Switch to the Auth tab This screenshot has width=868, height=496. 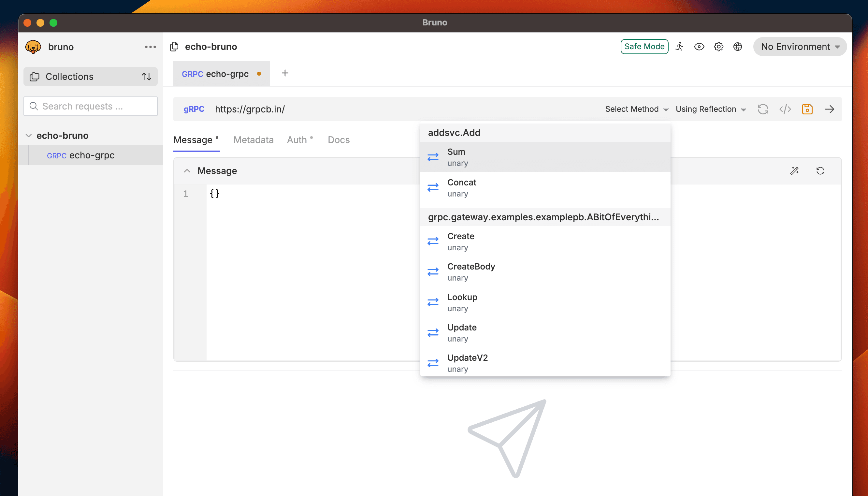coord(300,140)
